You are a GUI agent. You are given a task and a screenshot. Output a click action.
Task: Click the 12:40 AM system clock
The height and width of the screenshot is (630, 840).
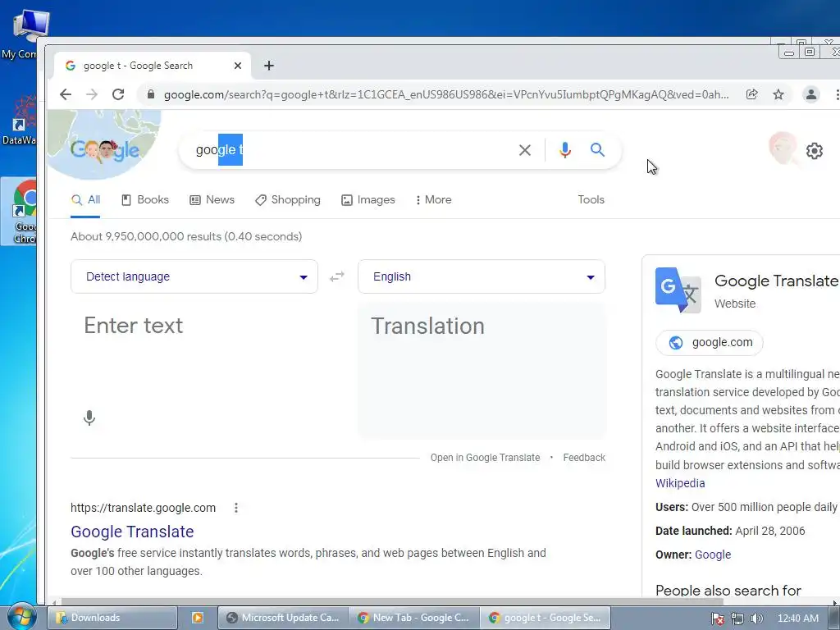[797, 619]
